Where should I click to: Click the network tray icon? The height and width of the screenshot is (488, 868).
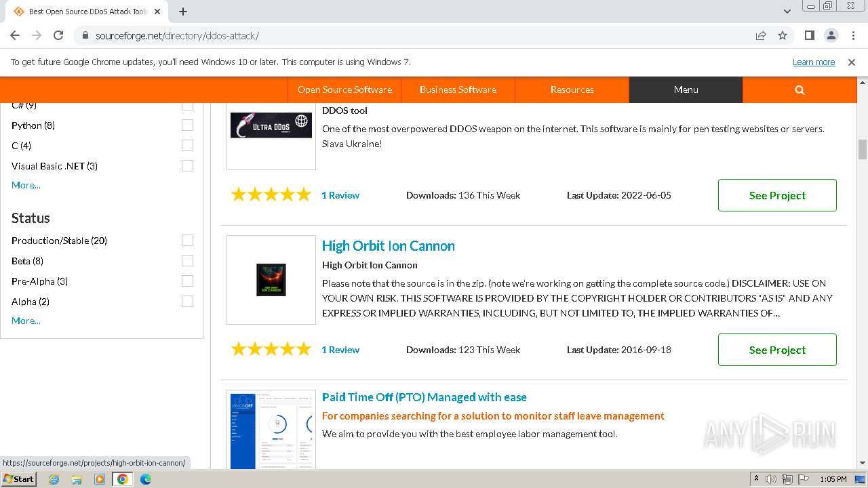click(787, 479)
